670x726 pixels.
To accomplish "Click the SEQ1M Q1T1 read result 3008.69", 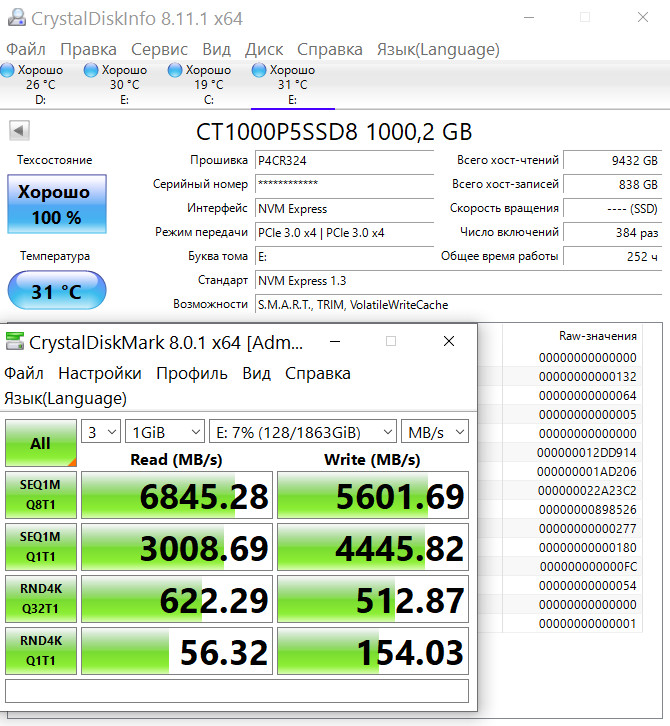I will click(177, 547).
